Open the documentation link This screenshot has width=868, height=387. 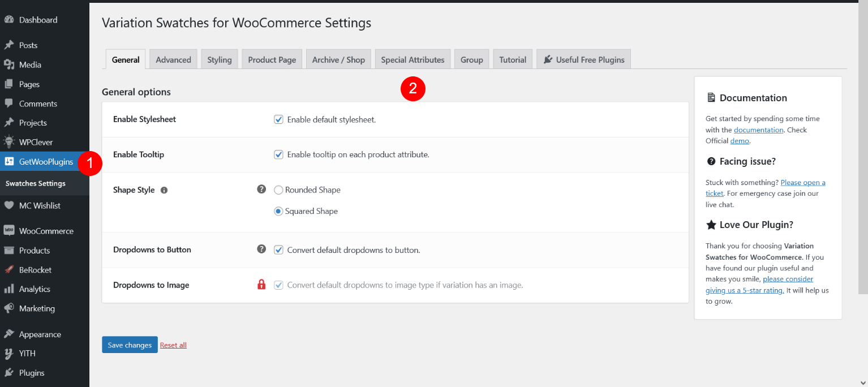click(759, 130)
